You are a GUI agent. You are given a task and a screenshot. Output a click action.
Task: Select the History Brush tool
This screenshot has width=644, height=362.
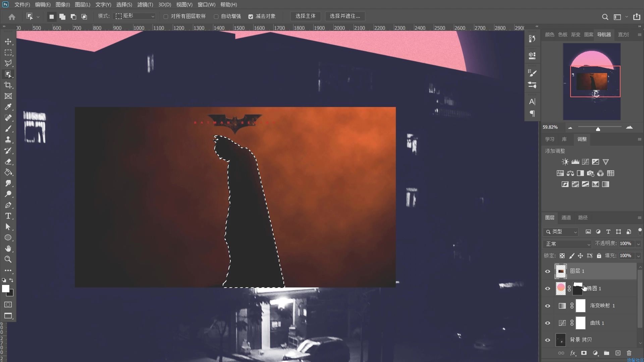click(8, 150)
